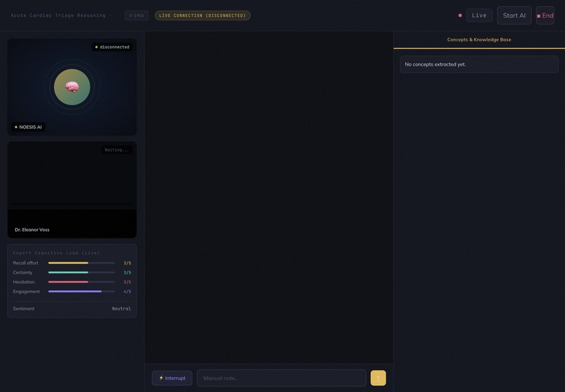Image resolution: width=565 pixels, height=392 pixels.
Task: Click the Expert Cognitive Load (Live) heading
Action: click(x=57, y=252)
